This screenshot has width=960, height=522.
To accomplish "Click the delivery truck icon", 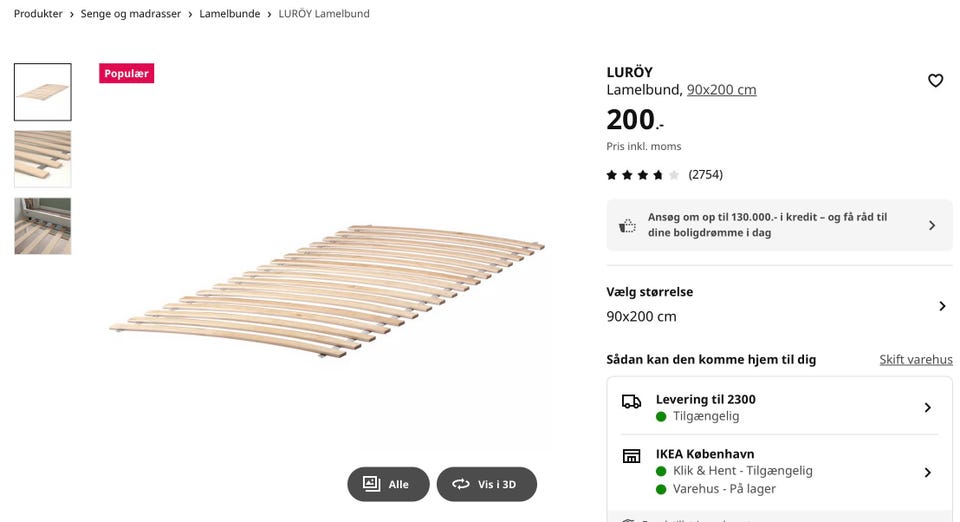I will (631, 401).
